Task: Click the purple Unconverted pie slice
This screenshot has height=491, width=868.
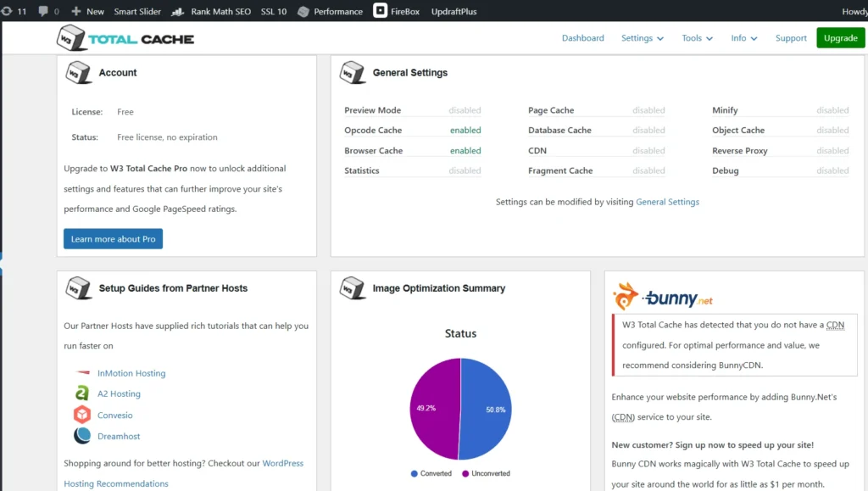Action: (434, 409)
